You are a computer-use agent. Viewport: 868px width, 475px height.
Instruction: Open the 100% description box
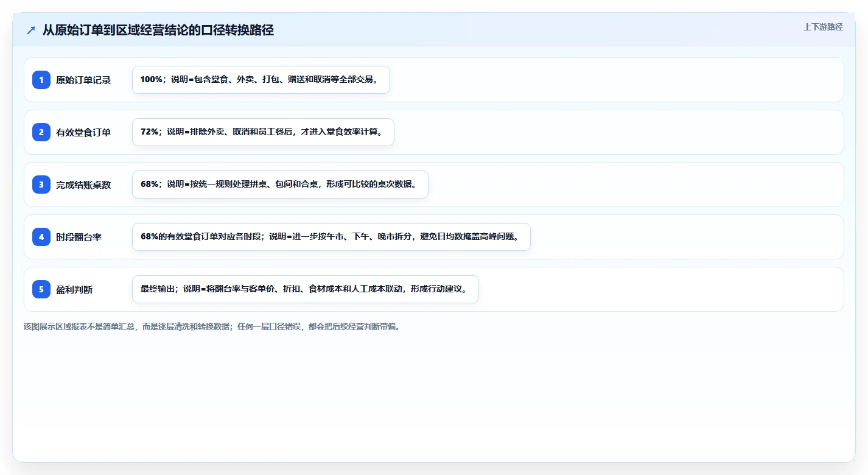point(261,80)
